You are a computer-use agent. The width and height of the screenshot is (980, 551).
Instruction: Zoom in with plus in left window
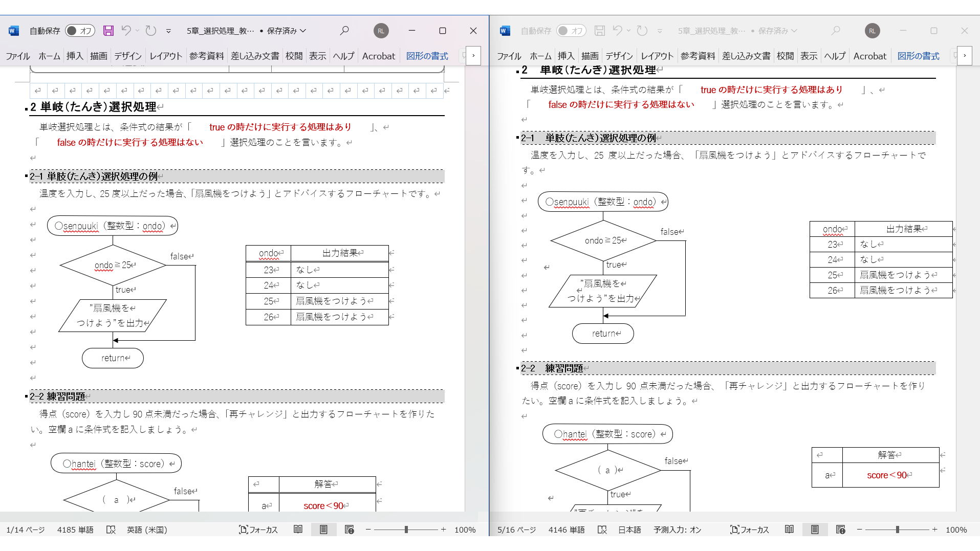(x=443, y=530)
